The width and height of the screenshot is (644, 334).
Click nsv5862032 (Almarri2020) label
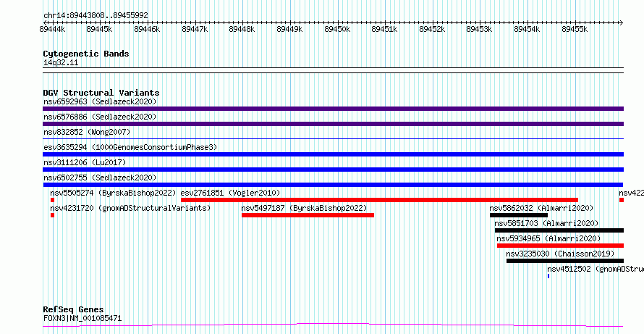coord(541,208)
